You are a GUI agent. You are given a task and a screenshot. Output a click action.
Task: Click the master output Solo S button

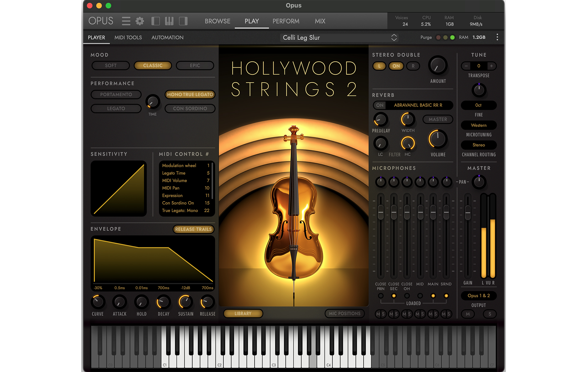pos(490,314)
